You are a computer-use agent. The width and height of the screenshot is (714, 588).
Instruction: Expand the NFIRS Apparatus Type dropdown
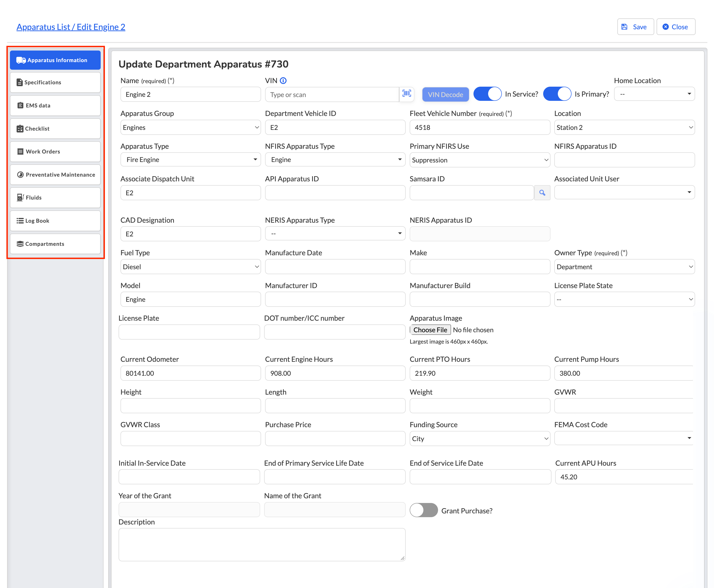[x=335, y=160]
